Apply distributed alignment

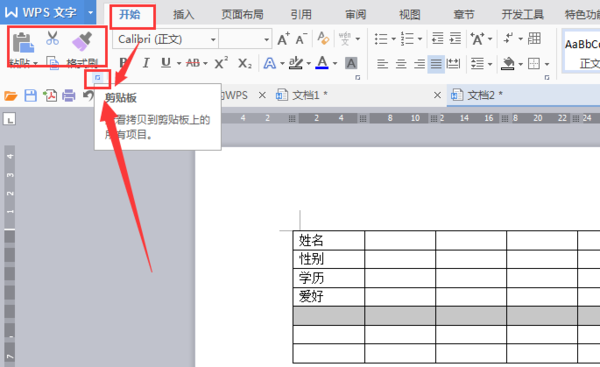tap(453, 64)
